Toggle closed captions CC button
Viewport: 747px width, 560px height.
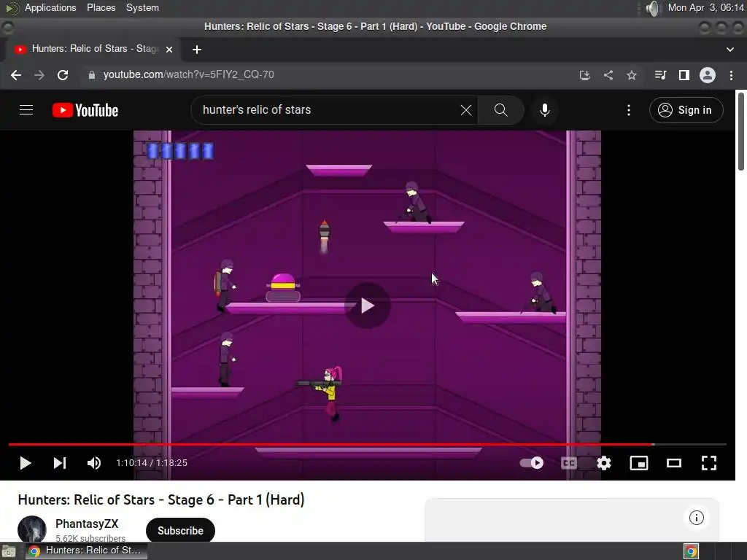[569, 463]
